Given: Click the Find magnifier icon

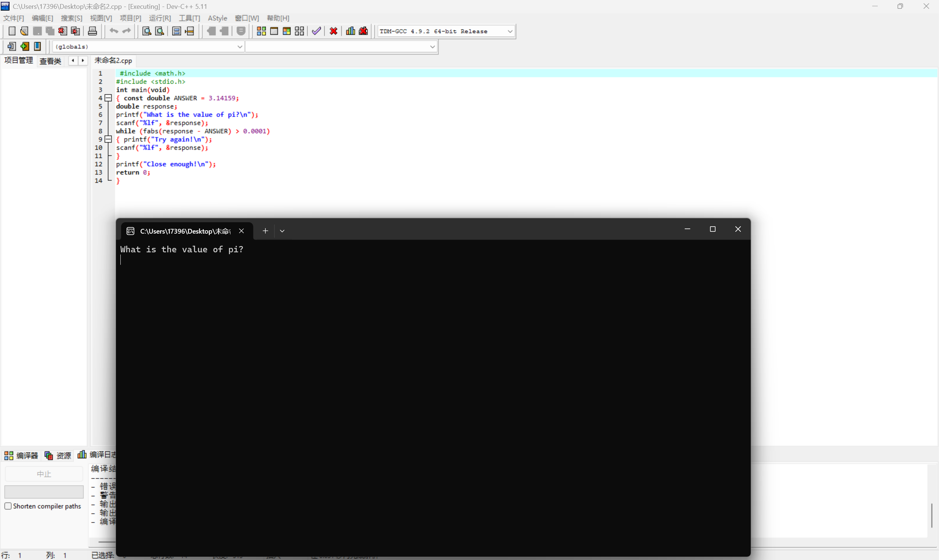Looking at the screenshot, I should [146, 31].
